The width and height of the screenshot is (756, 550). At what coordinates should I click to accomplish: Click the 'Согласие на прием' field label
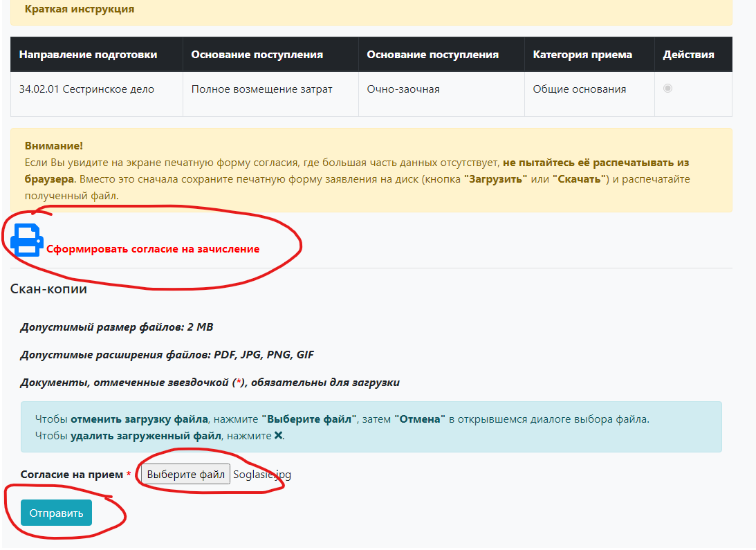point(72,475)
